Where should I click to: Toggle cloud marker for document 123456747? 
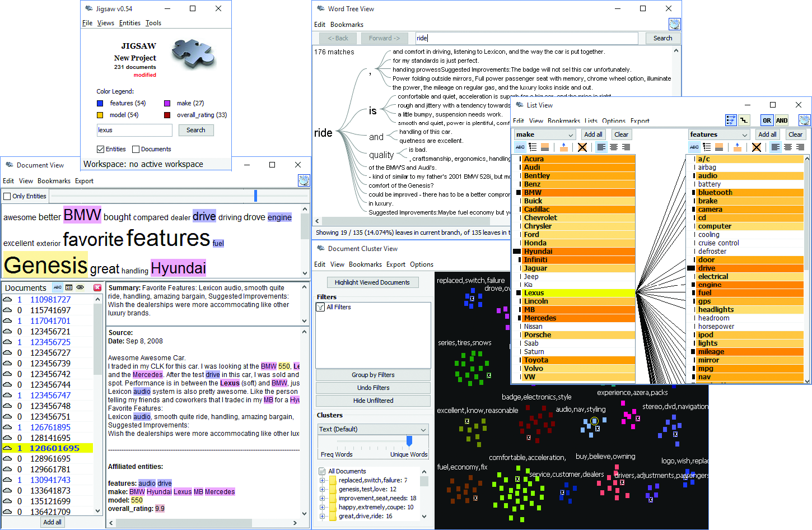click(7, 396)
